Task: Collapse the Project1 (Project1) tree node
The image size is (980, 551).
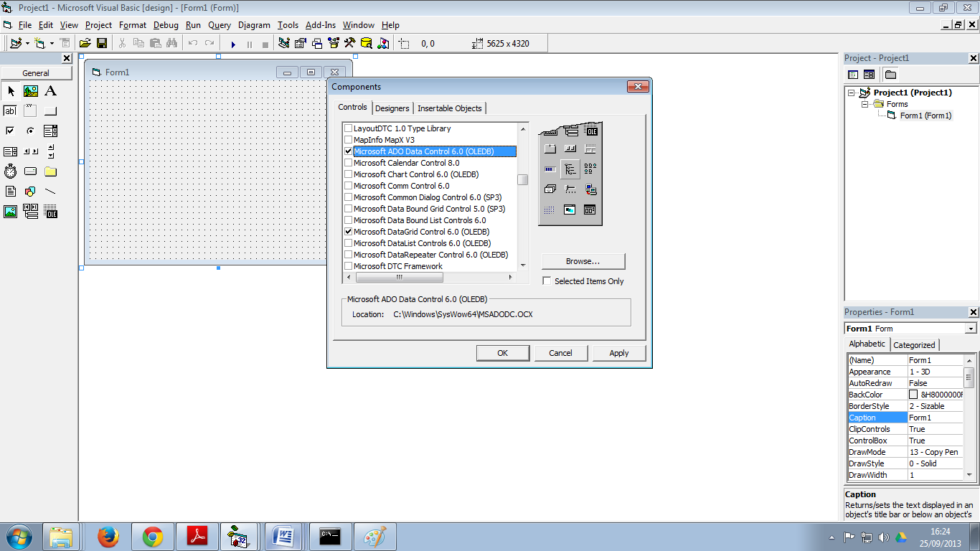Action: click(852, 93)
